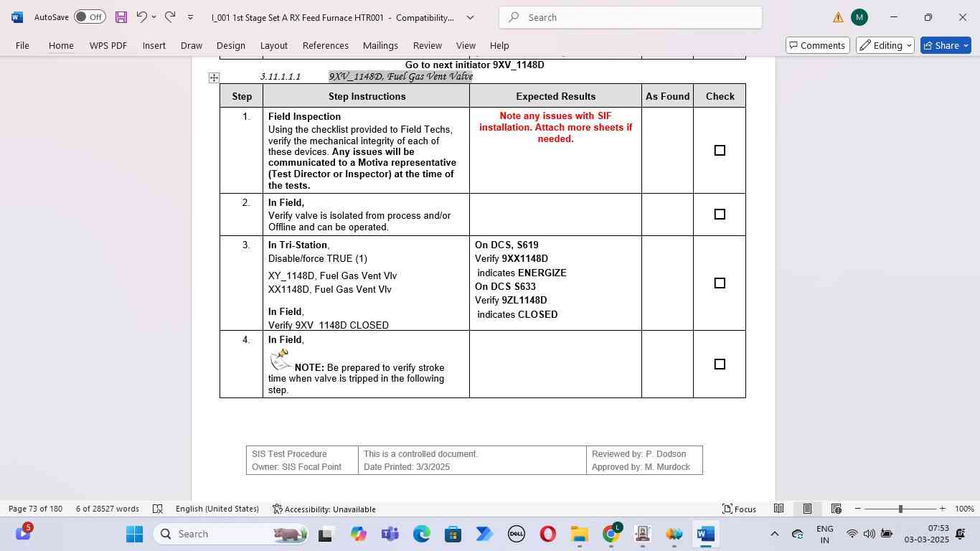
Task: Open Opera browser from taskbar
Action: click(547, 534)
